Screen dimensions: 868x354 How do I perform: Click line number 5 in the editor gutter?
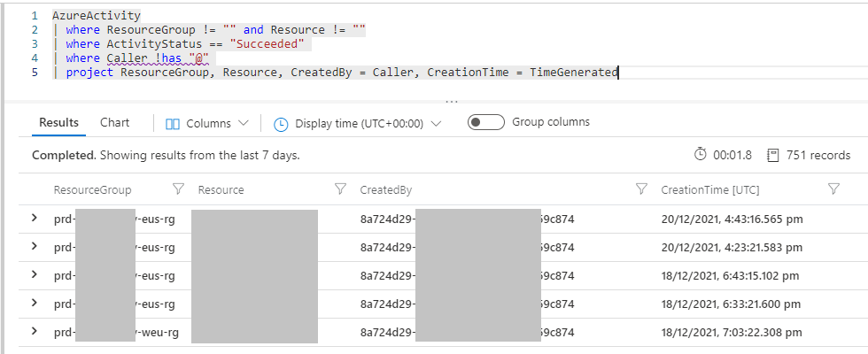(x=35, y=73)
